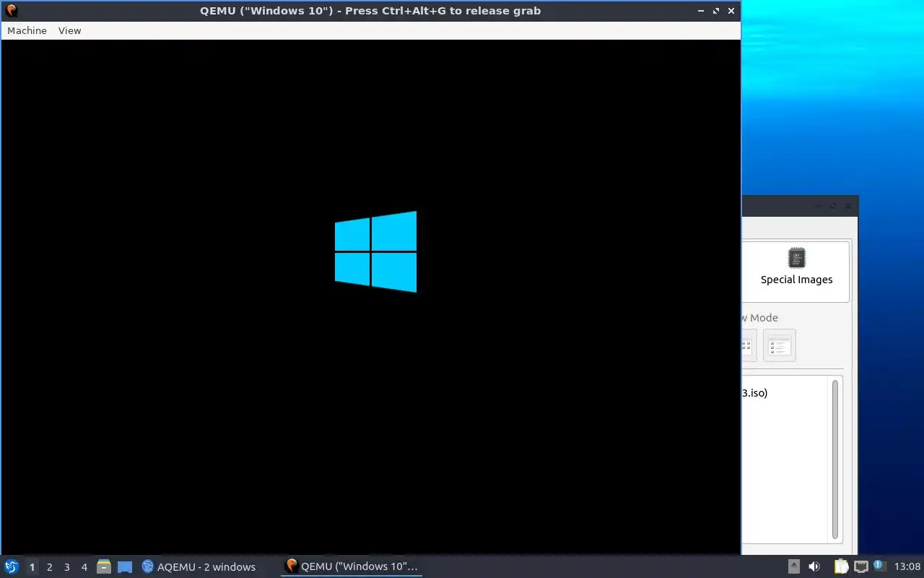Switch to workspace 4
The image size is (924, 578).
[x=84, y=567]
